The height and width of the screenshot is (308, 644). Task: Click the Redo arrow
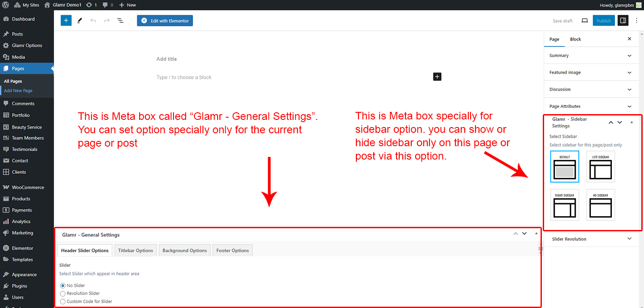click(107, 21)
